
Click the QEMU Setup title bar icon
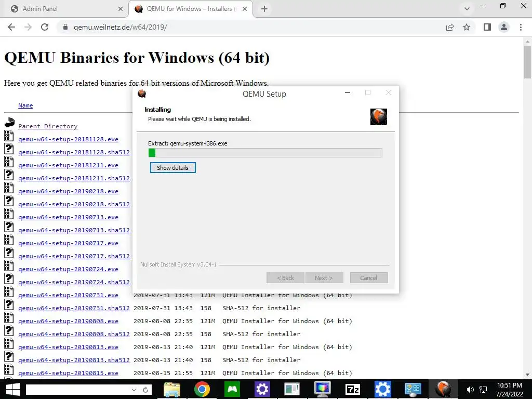click(x=142, y=94)
